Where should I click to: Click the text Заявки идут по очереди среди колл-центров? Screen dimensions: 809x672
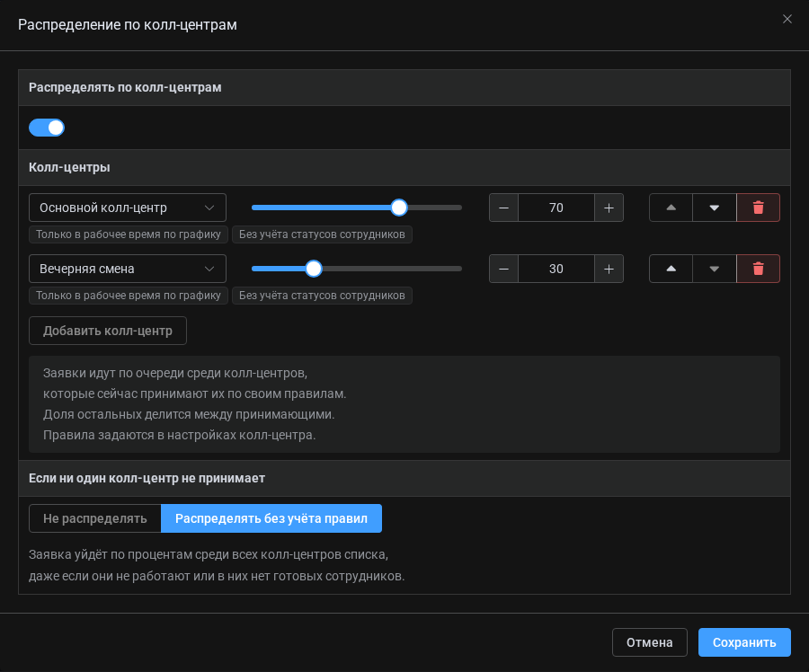click(x=175, y=373)
